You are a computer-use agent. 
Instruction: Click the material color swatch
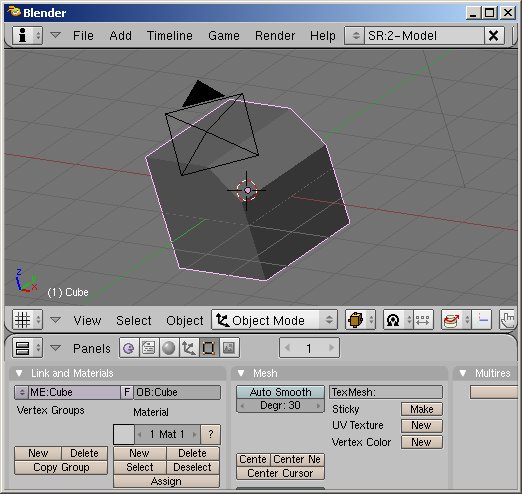(124, 434)
